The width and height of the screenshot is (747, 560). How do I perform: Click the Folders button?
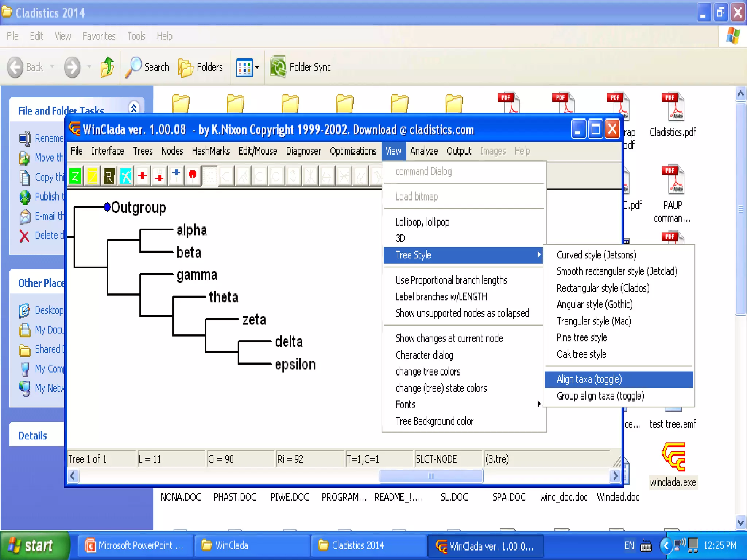[201, 67]
